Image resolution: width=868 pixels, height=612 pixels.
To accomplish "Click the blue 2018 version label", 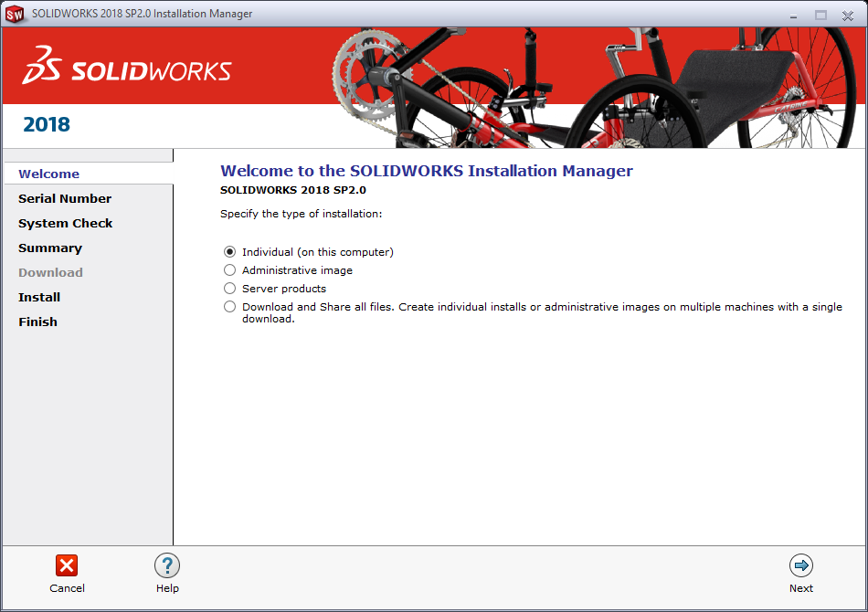I will (46, 124).
